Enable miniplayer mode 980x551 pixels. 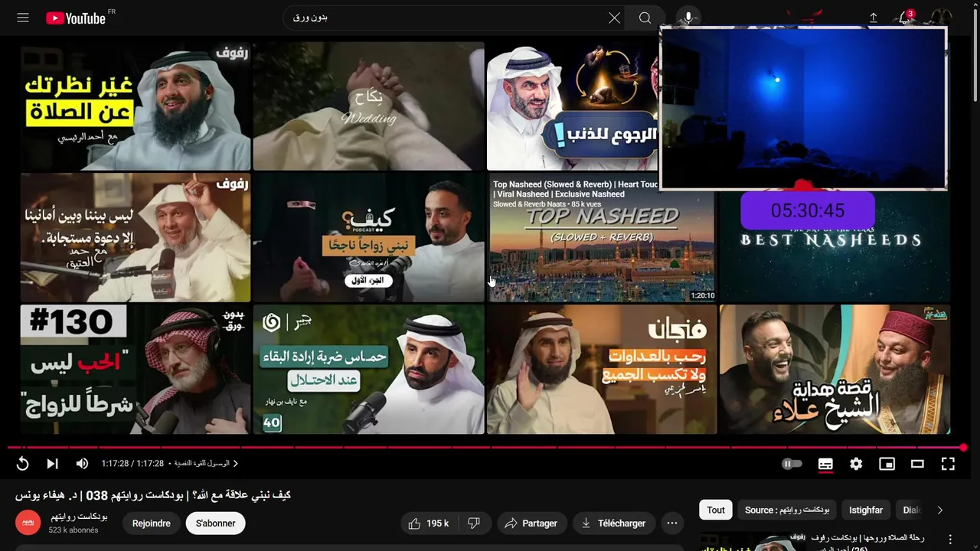click(887, 464)
